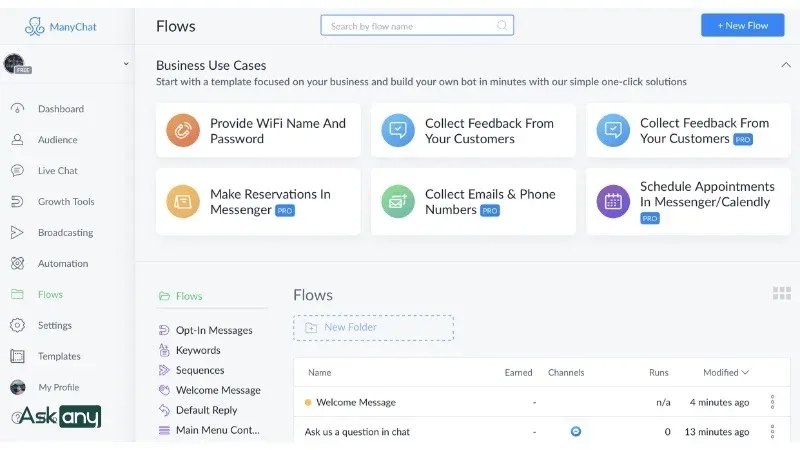Expand the account switcher chevron

(x=126, y=64)
